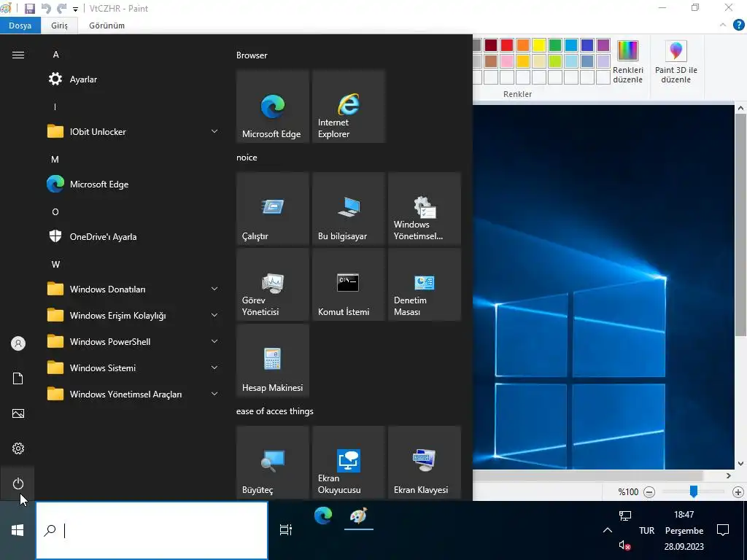Open Task View on the taskbar
The height and width of the screenshot is (560, 747).
[285, 529]
